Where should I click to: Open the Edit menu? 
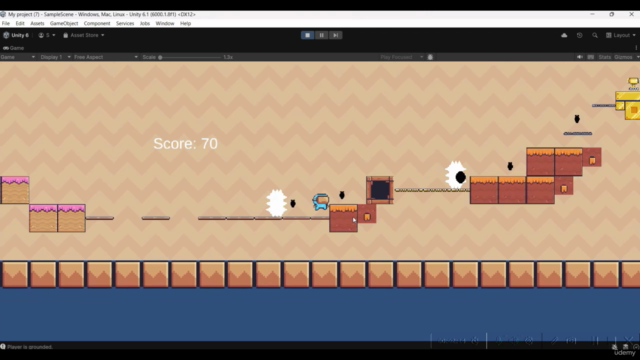pos(20,23)
